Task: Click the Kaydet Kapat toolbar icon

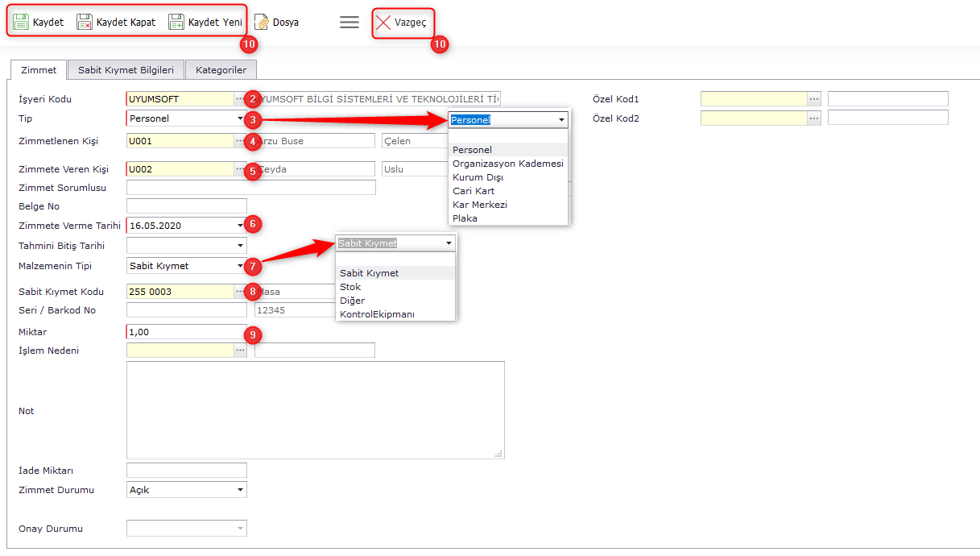Action: (x=85, y=23)
